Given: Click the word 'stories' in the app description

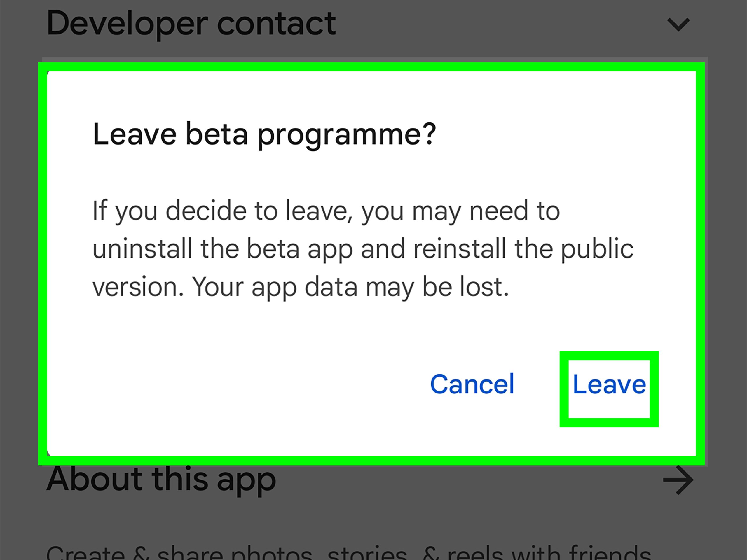Looking at the screenshot, I should pos(367,553).
